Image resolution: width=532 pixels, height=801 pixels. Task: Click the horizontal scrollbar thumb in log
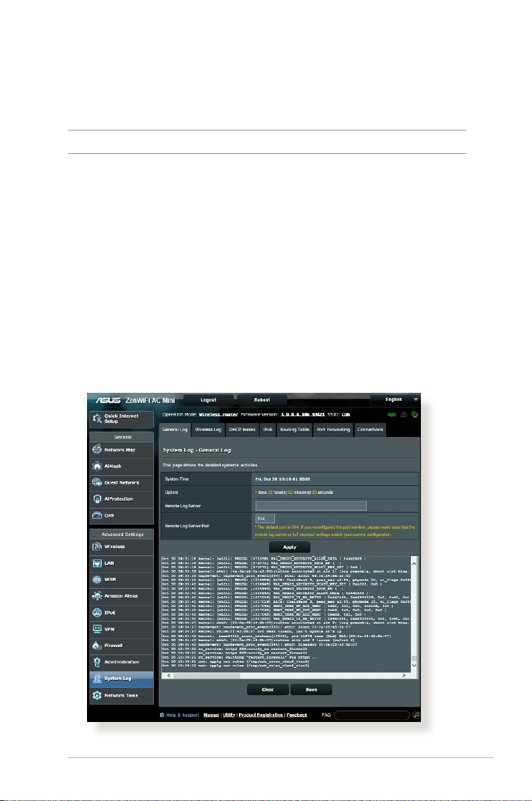point(207,675)
